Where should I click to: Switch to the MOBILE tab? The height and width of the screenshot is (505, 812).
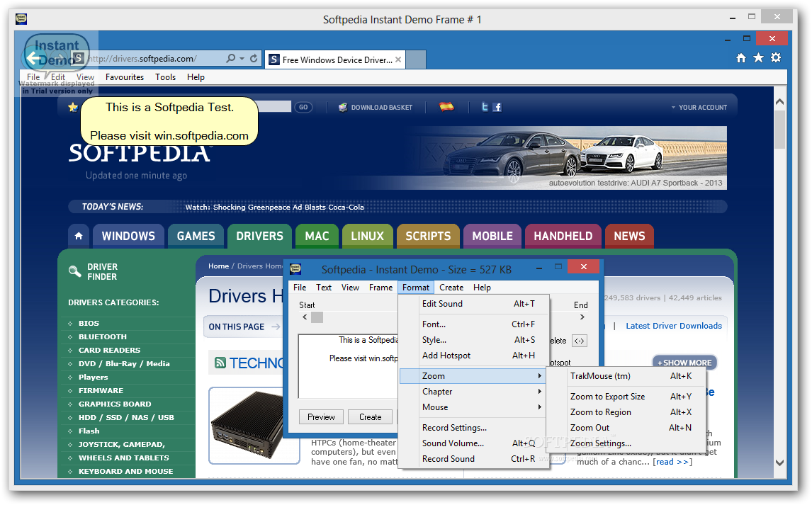coord(492,236)
